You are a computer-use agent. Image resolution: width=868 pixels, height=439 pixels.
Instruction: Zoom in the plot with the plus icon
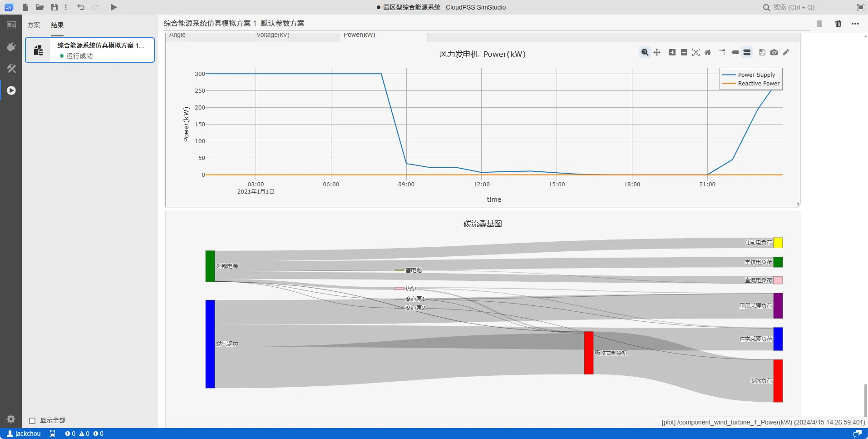coord(672,52)
